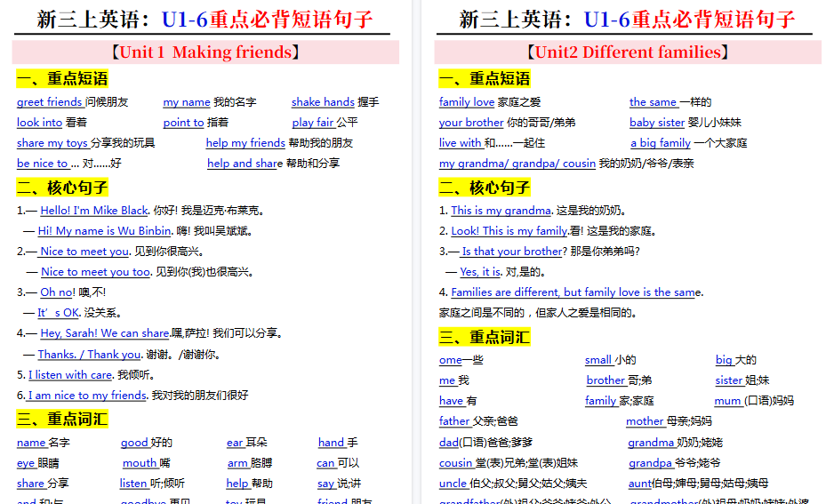Click the Unit 1 Making friends heading
The image size is (826, 504).
(x=205, y=52)
